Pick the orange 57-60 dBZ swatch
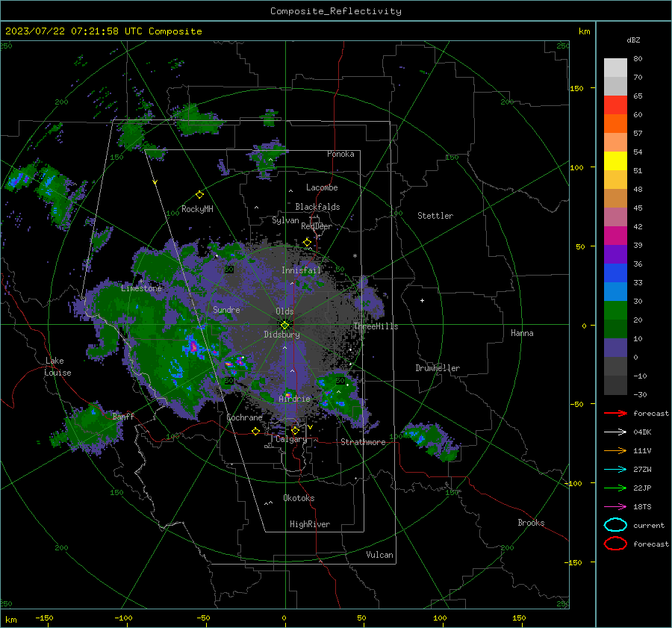The width and height of the screenshot is (672, 628). pyautogui.click(x=615, y=123)
